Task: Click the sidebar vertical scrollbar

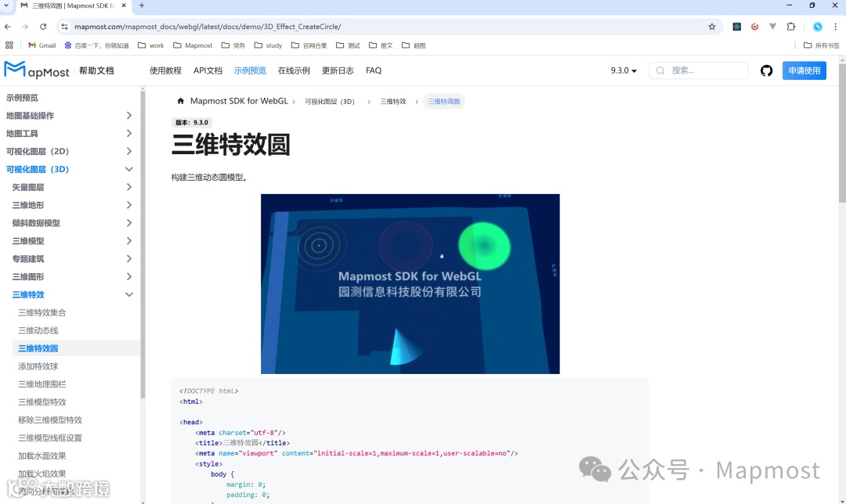Action: tap(143, 245)
